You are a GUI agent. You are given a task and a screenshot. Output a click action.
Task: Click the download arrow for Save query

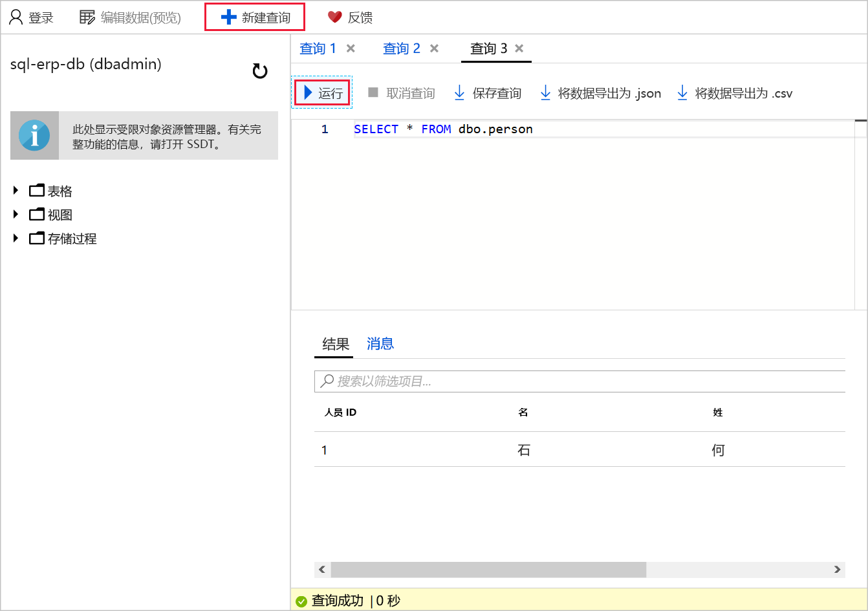[459, 93]
